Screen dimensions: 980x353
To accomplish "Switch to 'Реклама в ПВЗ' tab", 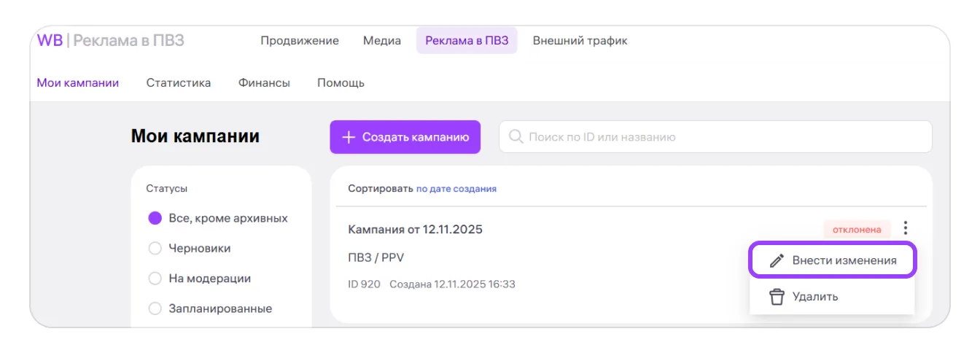I will point(467,41).
